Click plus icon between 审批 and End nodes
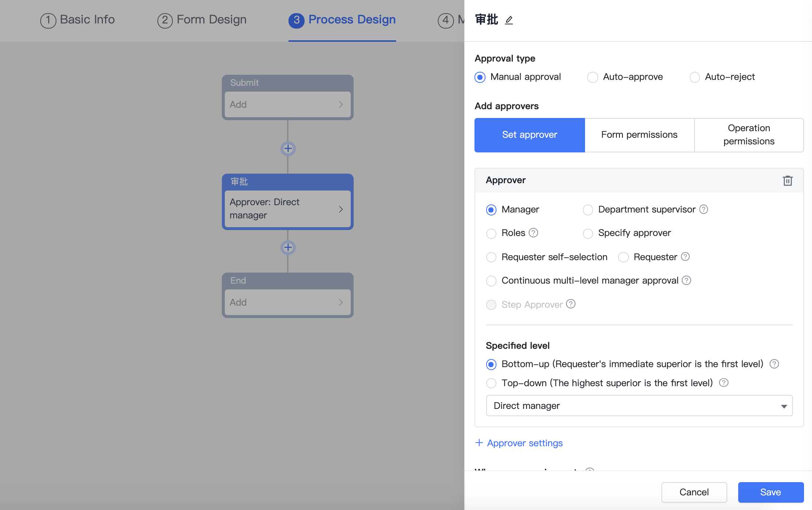The height and width of the screenshot is (510, 812). 288,247
